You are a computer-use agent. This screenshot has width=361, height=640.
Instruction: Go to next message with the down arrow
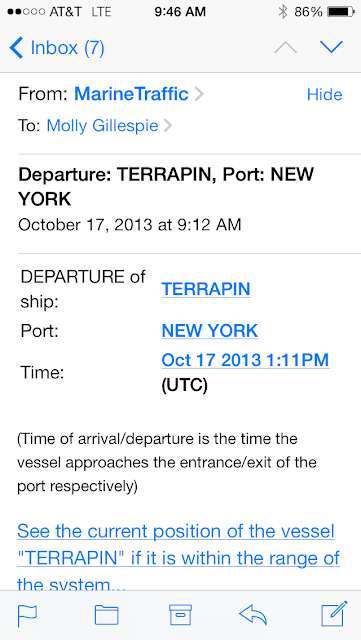(331, 47)
